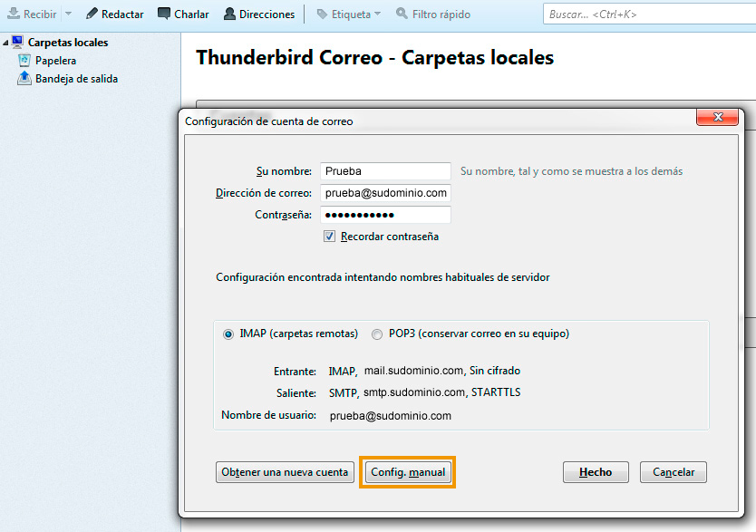The width and height of the screenshot is (756, 532).
Task: Click the Etiqueta tag icon
Action: (x=322, y=14)
